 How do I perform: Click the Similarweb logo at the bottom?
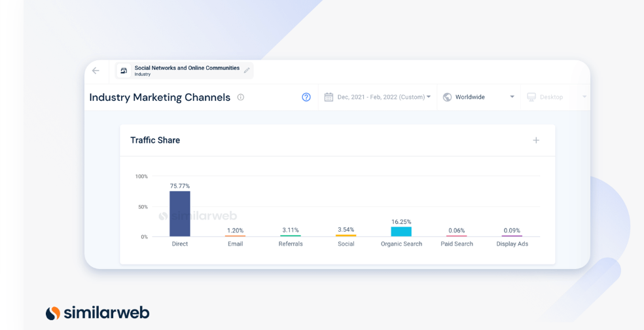click(x=98, y=313)
